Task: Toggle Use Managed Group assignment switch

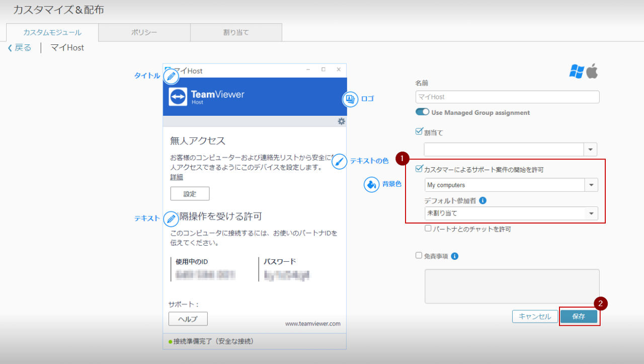Action: coord(422,112)
